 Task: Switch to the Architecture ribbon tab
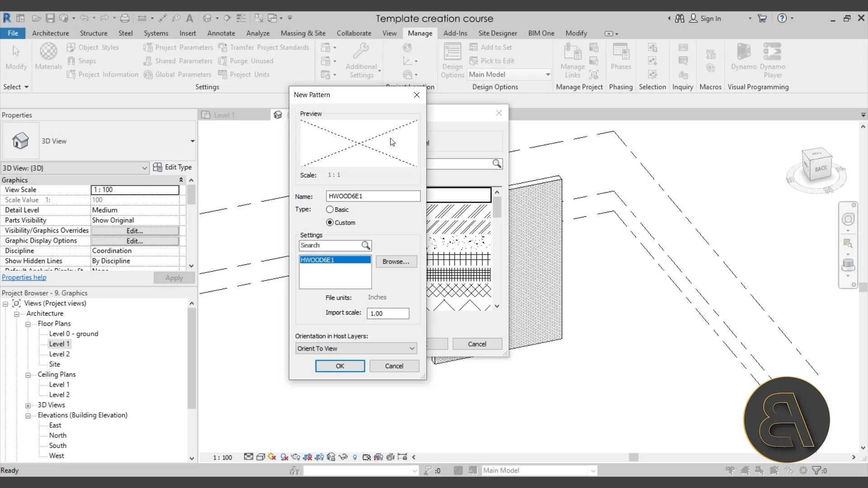pos(50,33)
